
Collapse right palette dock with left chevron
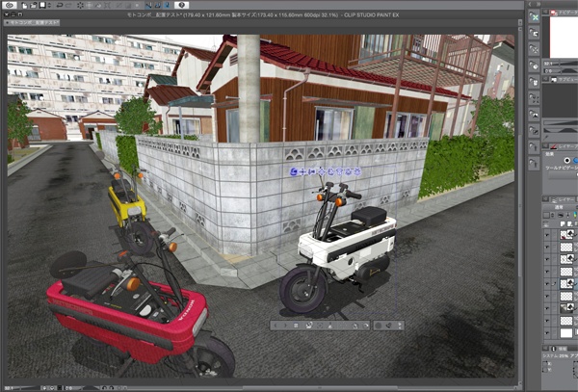(x=530, y=4)
